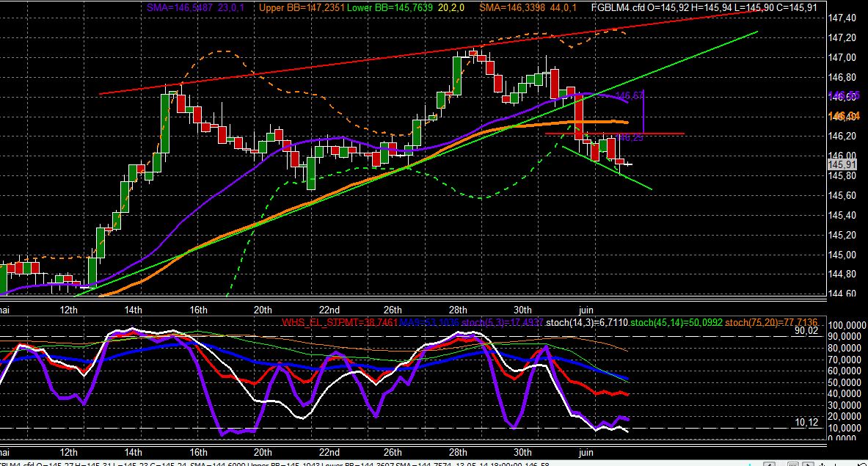Image resolution: width=868 pixels, height=466 pixels.
Task: Click the 144,80 price axis label
Action: click(x=842, y=274)
